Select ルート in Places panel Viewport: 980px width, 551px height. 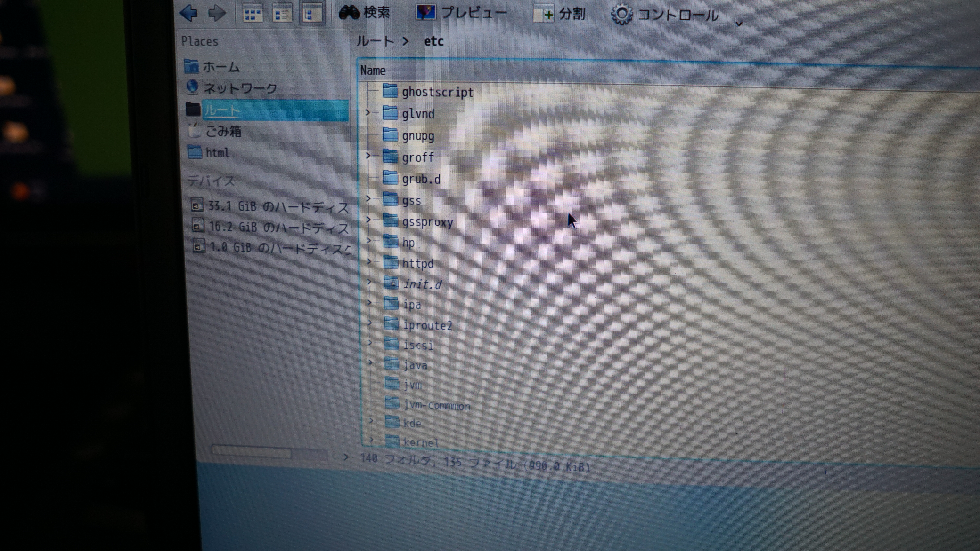coord(267,110)
